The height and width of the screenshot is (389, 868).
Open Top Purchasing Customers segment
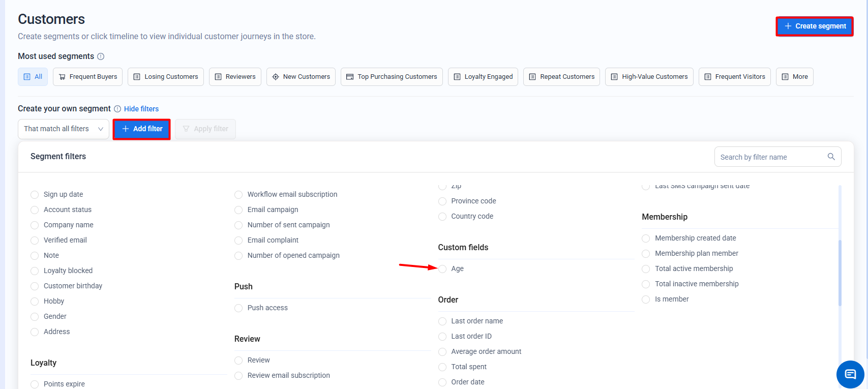pos(392,77)
